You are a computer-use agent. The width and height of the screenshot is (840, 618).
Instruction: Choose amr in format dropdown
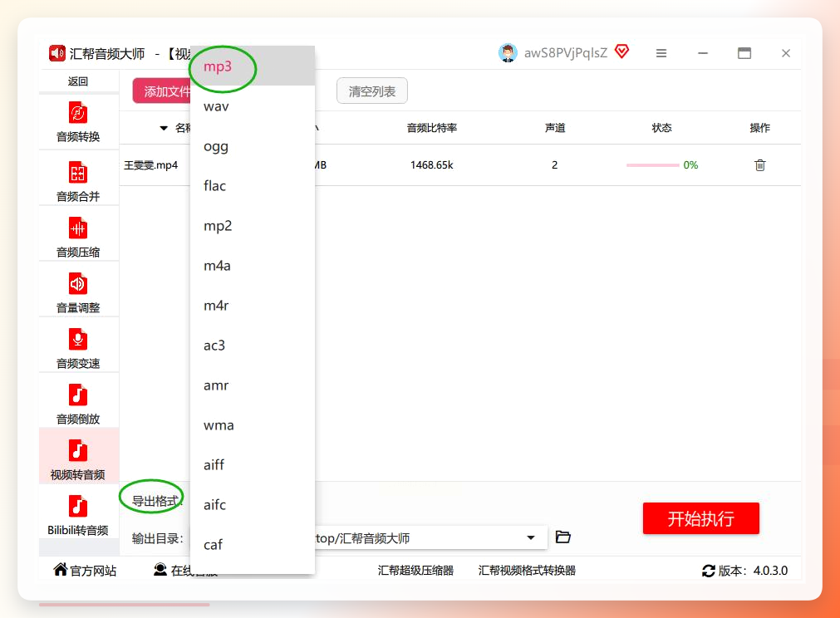coord(253,385)
